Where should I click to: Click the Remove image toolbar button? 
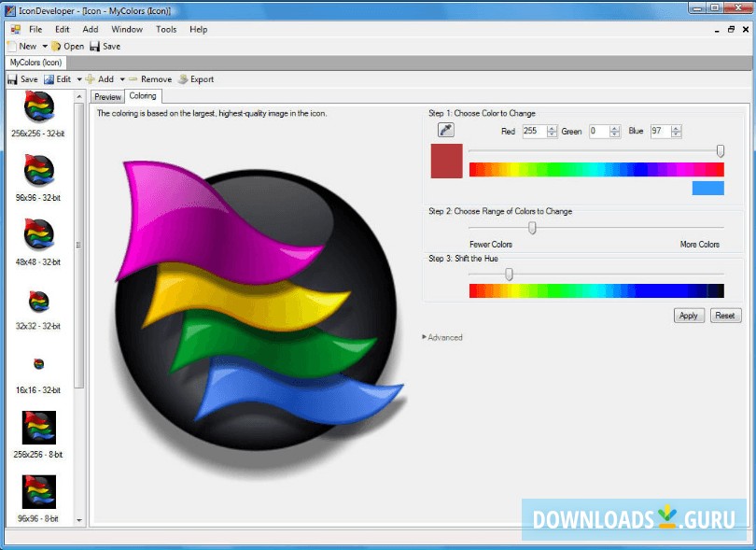150,79
